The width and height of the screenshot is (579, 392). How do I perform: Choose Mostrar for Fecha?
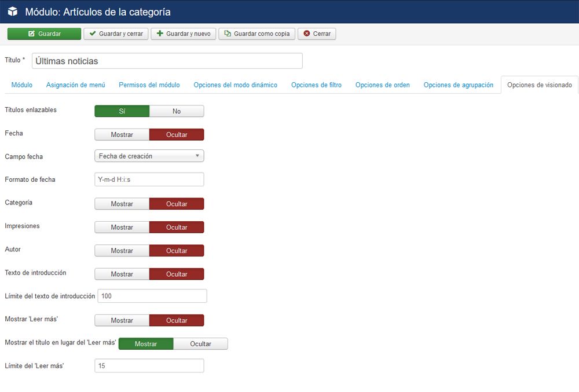click(122, 135)
